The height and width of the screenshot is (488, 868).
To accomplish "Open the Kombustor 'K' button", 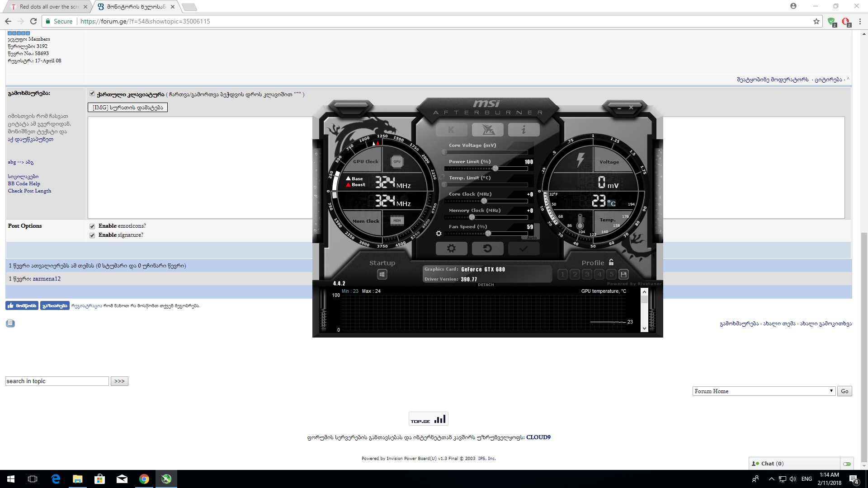I will [451, 130].
